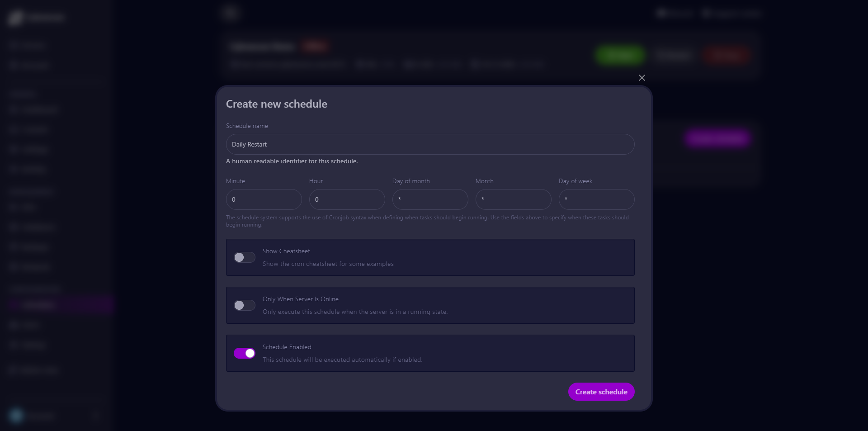Screen dimensions: 868x431
Task: Click the Create schedule button in dialog
Action: pos(601,392)
